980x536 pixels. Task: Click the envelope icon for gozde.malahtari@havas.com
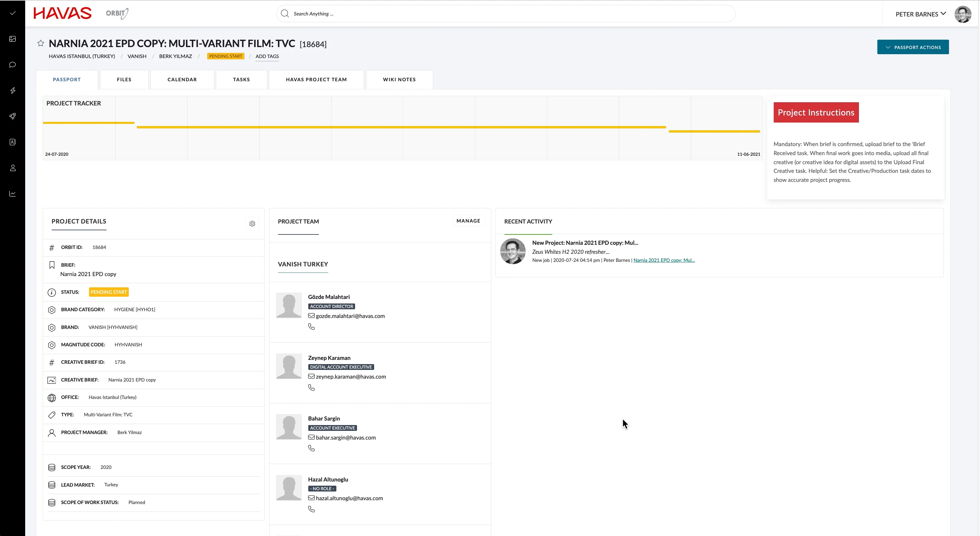[x=311, y=316]
